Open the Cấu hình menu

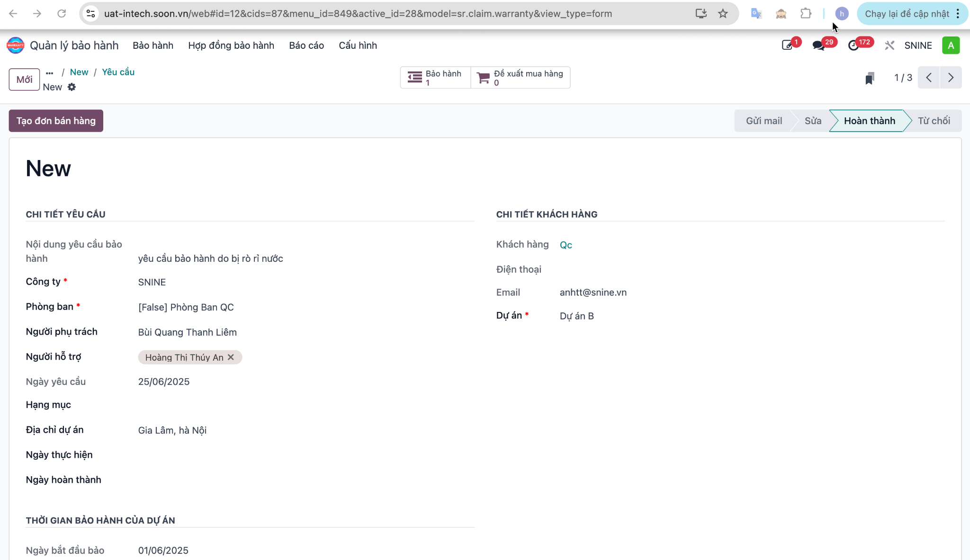click(x=358, y=45)
